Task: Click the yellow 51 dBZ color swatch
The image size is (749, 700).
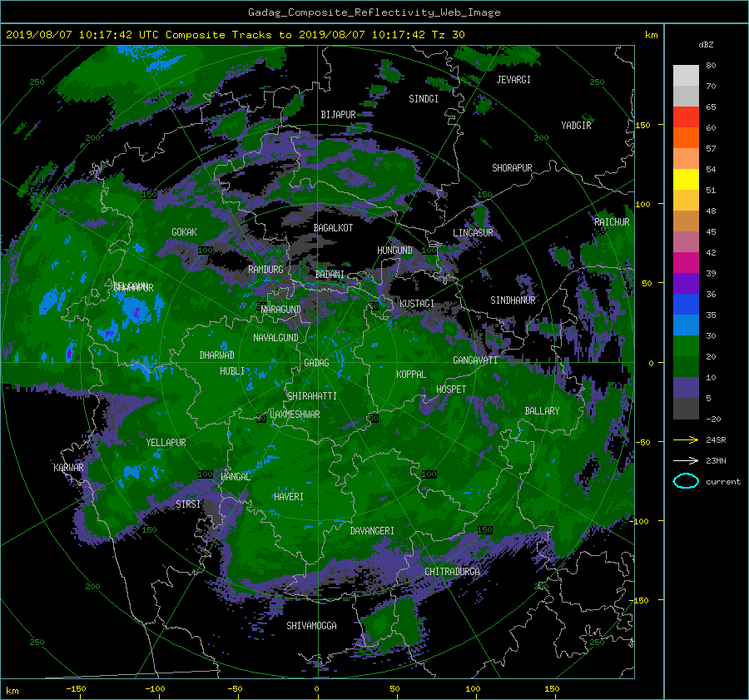Action: click(686, 179)
